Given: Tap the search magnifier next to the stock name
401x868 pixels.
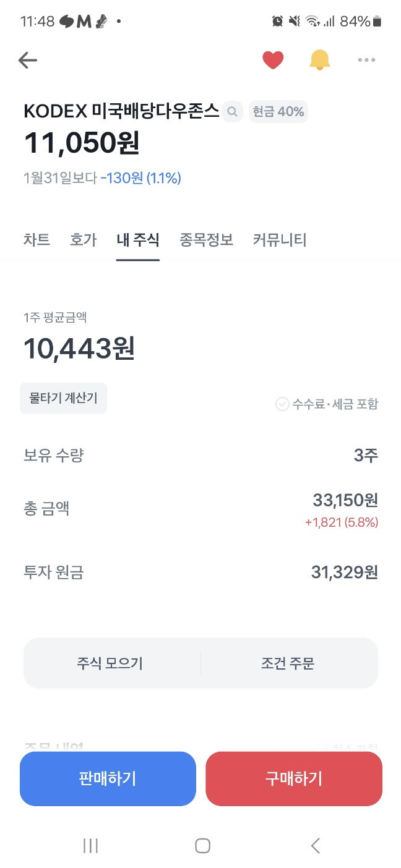Looking at the screenshot, I should pos(232,112).
